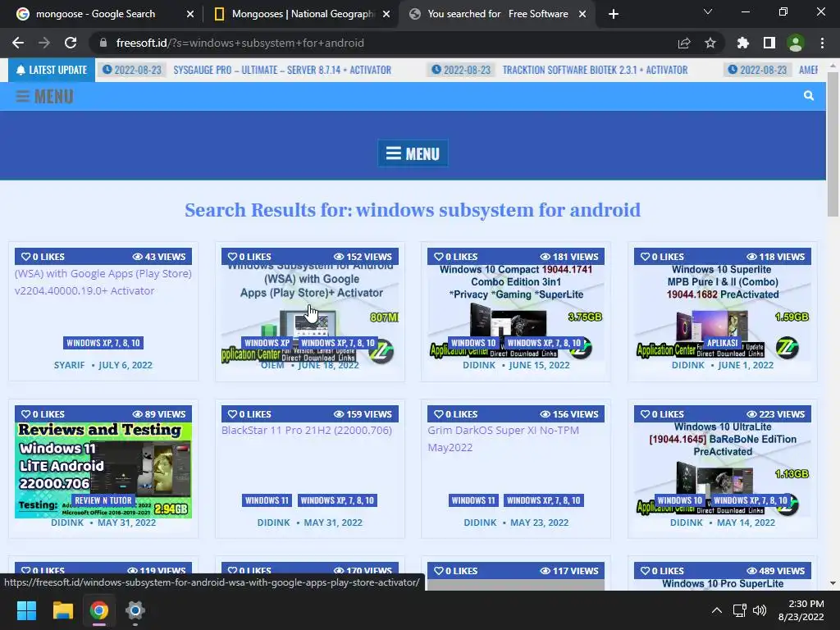Click the LATEST UPDATE bell label
Image resolution: width=840 pixels, height=630 pixels.
(52, 71)
